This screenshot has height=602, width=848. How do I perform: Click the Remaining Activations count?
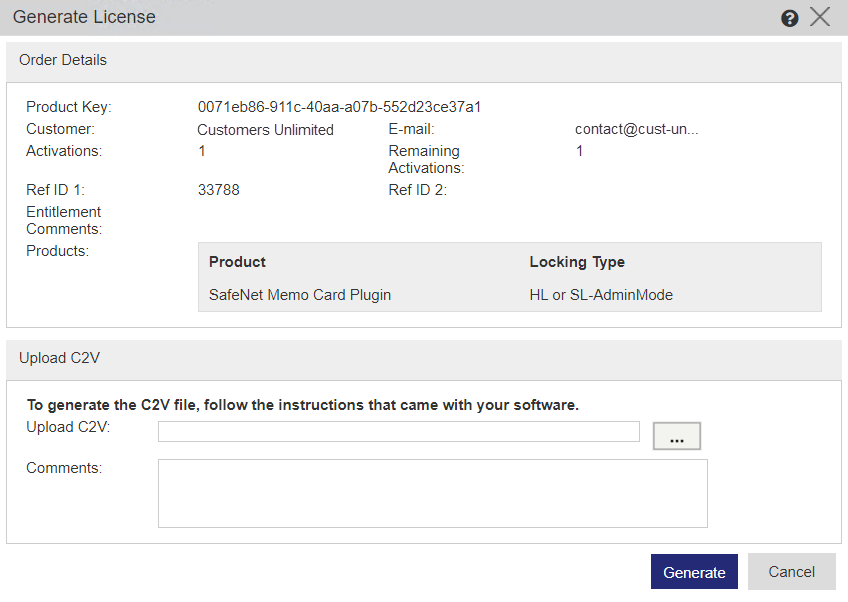point(578,151)
